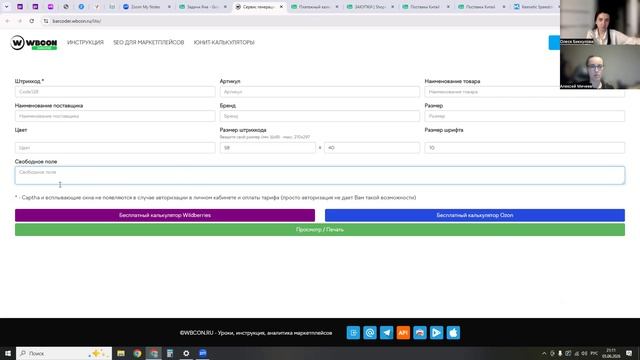The image size is (640, 360).
Task: Click the clock in the system tray
Action: coord(611,353)
